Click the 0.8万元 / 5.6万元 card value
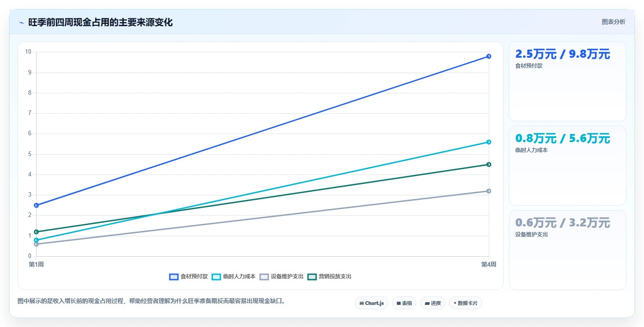Image resolution: width=644 pixels, height=327 pixels. [563, 138]
